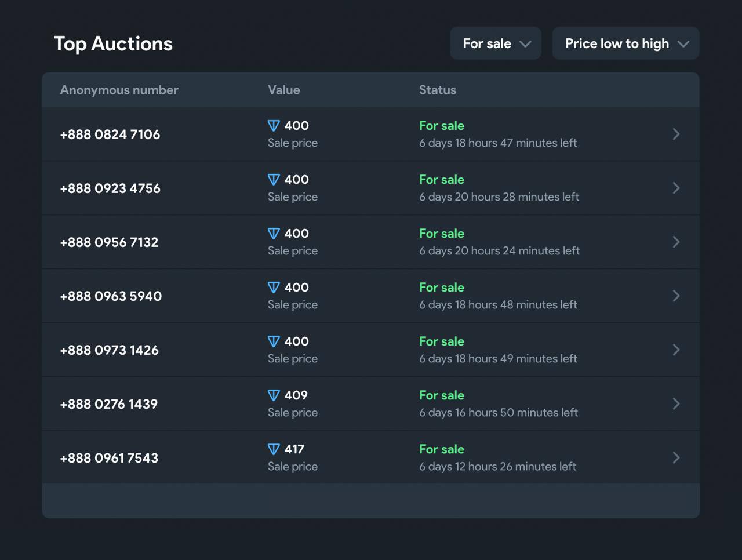742x560 pixels.
Task: Click "6 days 12 hours 26 minutes left"
Action: pos(497,467)
